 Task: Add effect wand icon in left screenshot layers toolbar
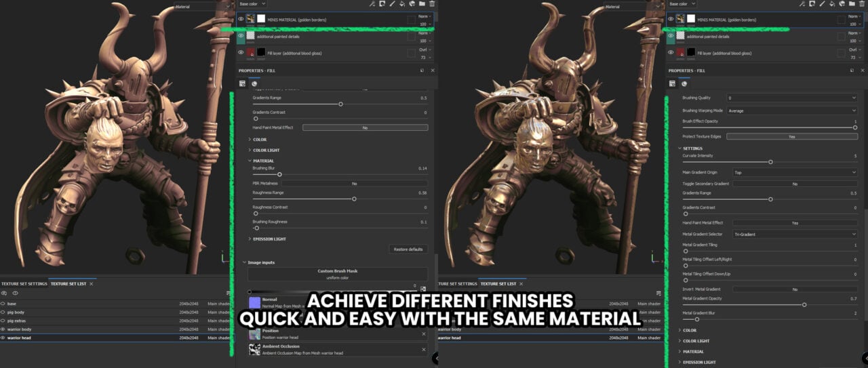point(372,4)
